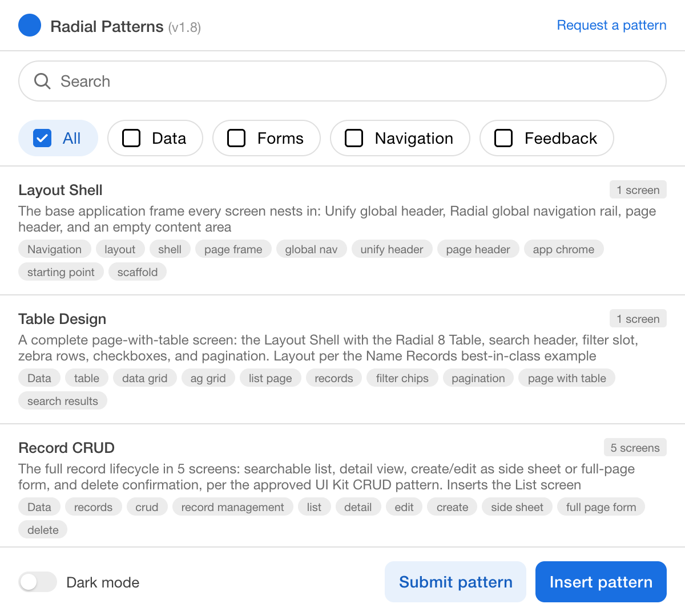This screenshot has width=685, height=616.
Task: Uncheck the All filter checkbox
Action: pyautogui.click(x=42, y=138)
